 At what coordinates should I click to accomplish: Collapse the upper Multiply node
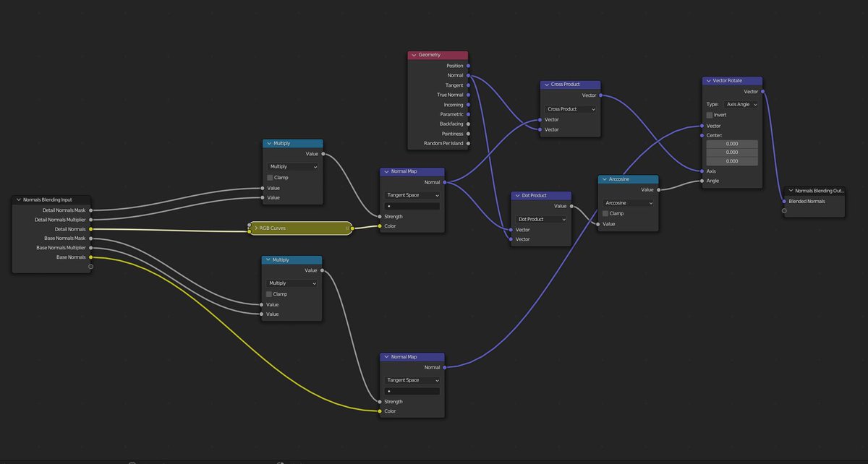(268, 144)
